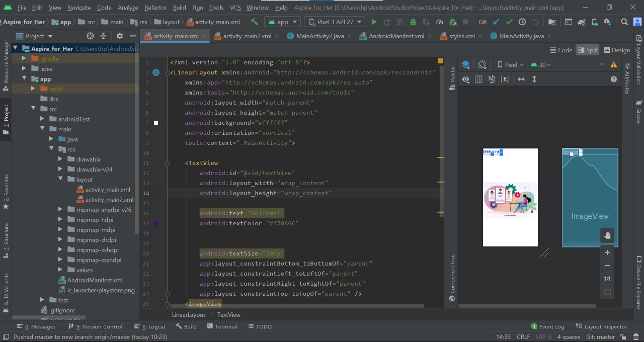The height and width of the screenshot is (342, 644).
Task: Toggle the view options eye icon
Action: (465, 79)
